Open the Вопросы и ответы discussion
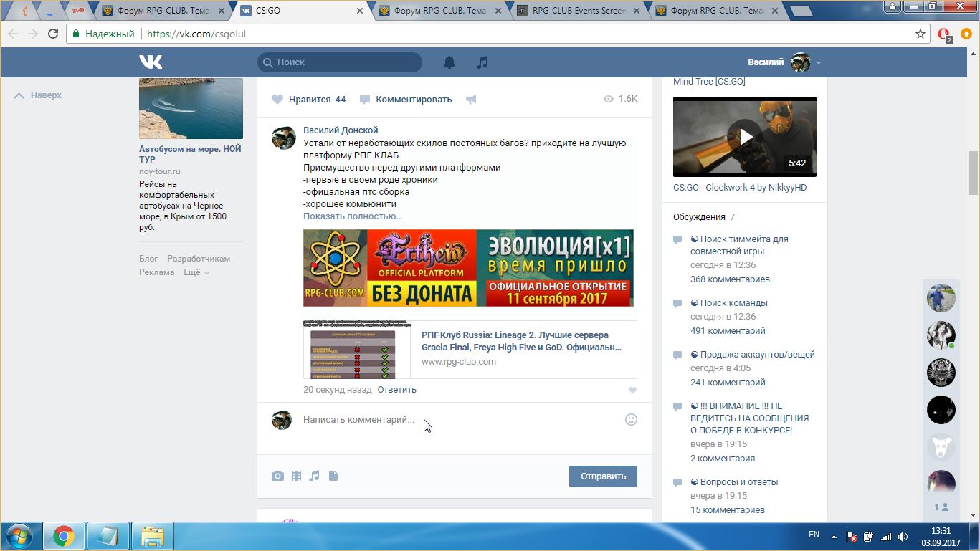 point(734,482)
